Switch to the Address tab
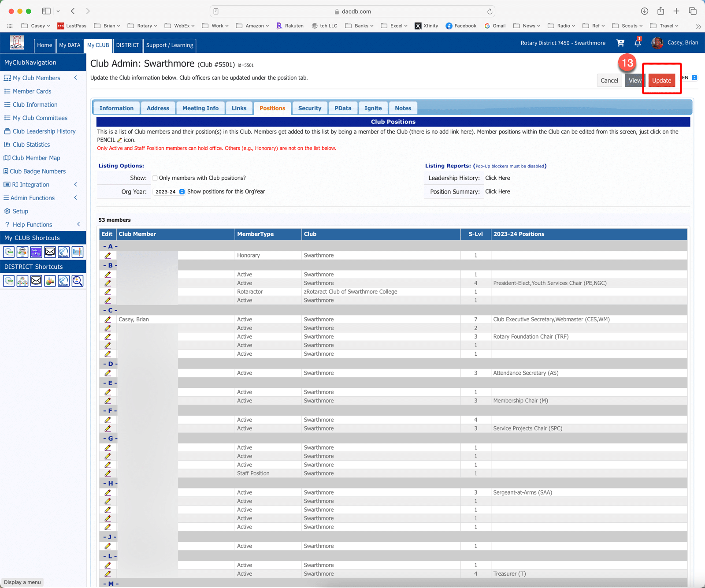The height and width of the screenshot is (588, 705). pyautogui.click(x=158, y=108)
